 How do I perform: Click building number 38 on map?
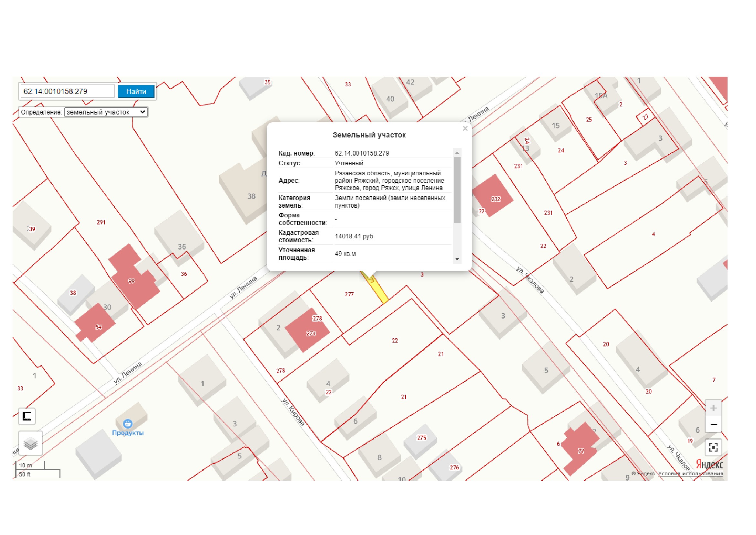click(x=251, y=196)
